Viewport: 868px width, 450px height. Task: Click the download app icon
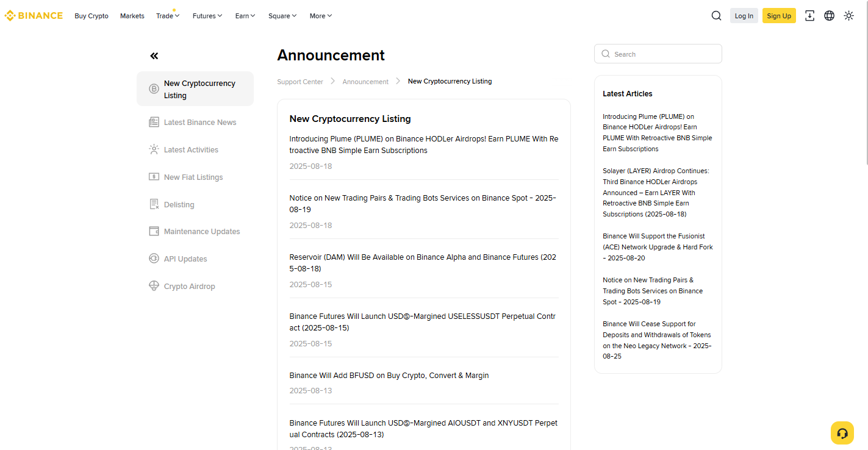809,16
